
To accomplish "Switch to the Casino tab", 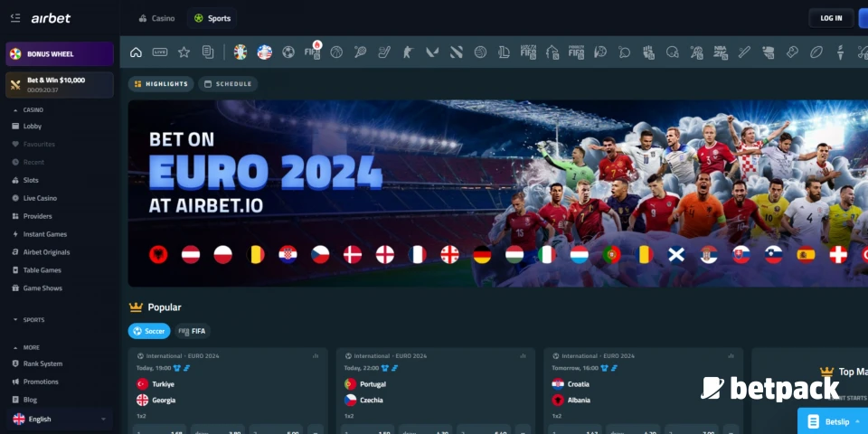I will click(x=156, y=18).
